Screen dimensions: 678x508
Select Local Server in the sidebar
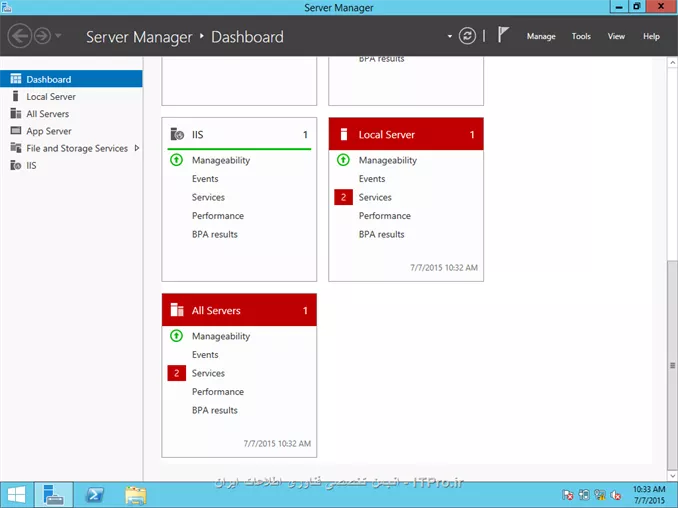click(71, 96)
